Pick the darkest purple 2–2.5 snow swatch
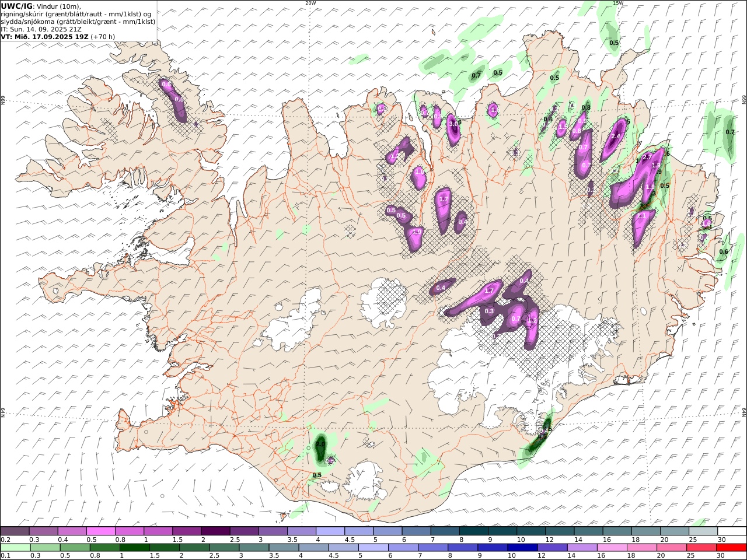This screenshot has height=560, width=747. point(215,531)
